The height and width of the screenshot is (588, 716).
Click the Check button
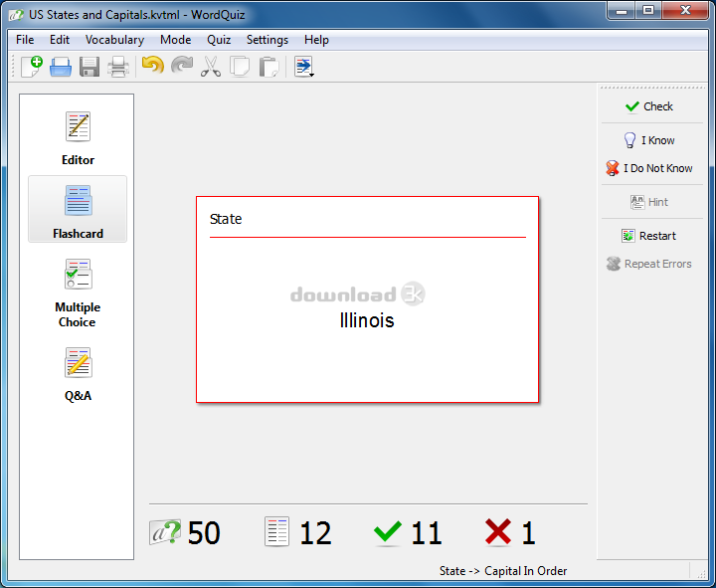(x=648, y=106)
